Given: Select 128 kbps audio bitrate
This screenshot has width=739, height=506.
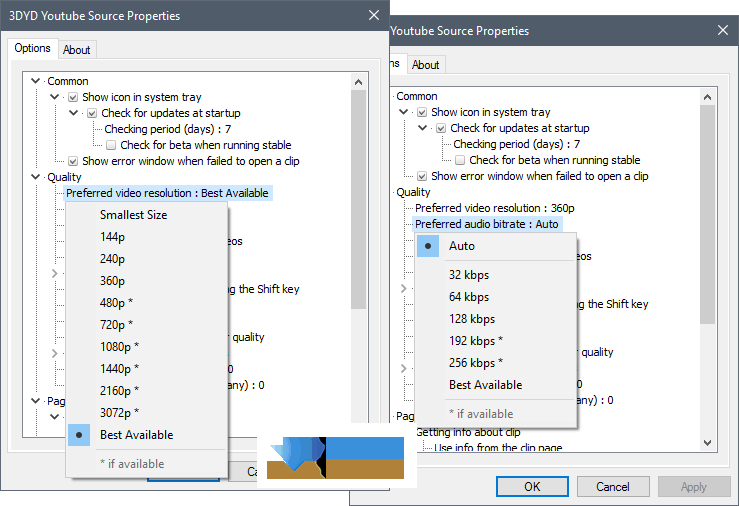Looking at the screenshot, I should click(x=496, y=319).
